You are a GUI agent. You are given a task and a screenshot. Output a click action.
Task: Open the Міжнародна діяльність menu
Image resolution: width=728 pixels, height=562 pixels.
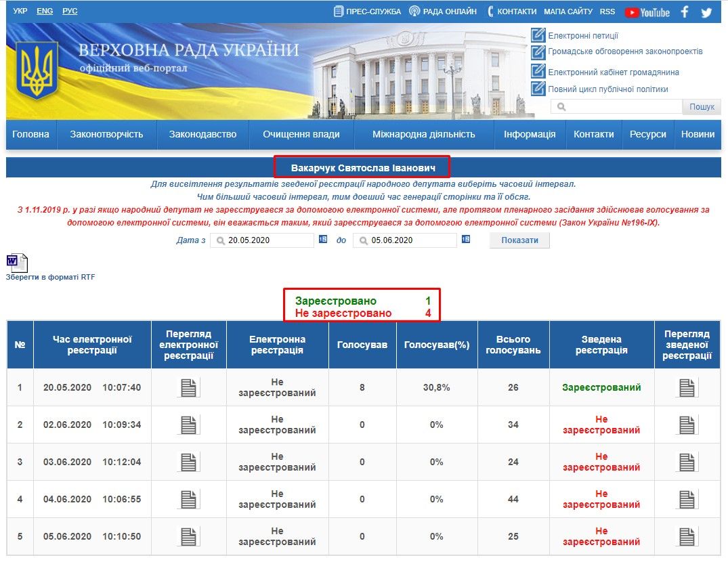click(x=423, y=134)
